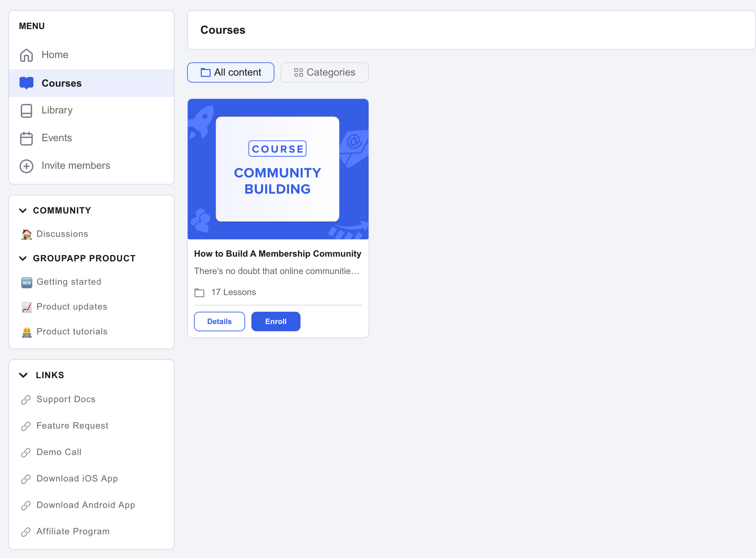
Task: Collapse the COMMUNITY section
Action: (23, 211)
